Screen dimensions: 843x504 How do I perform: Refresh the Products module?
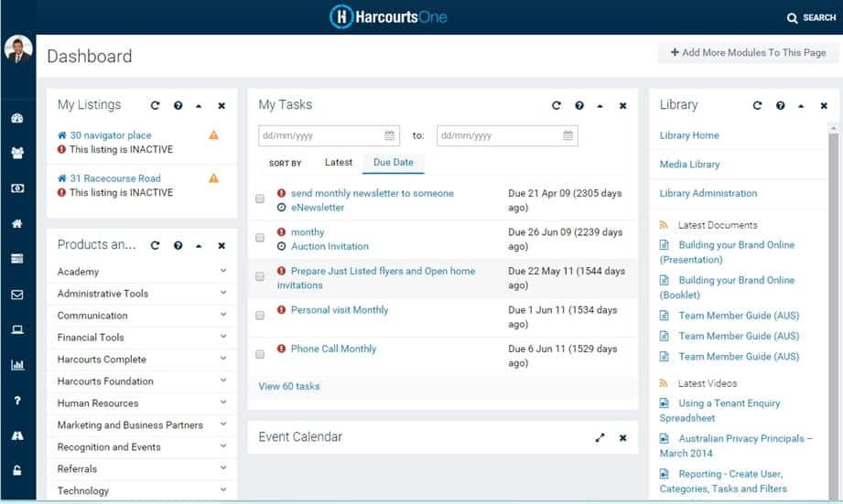tap(155, 245)
